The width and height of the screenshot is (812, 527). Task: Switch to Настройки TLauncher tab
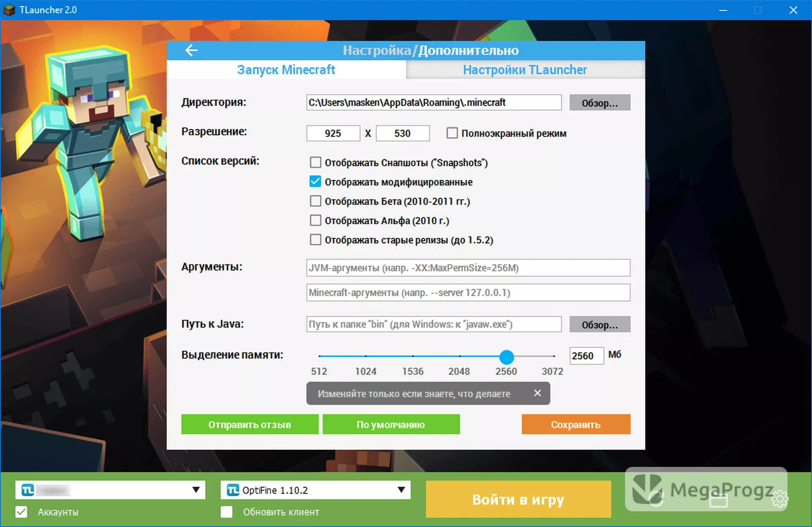[x=525, y=69]
